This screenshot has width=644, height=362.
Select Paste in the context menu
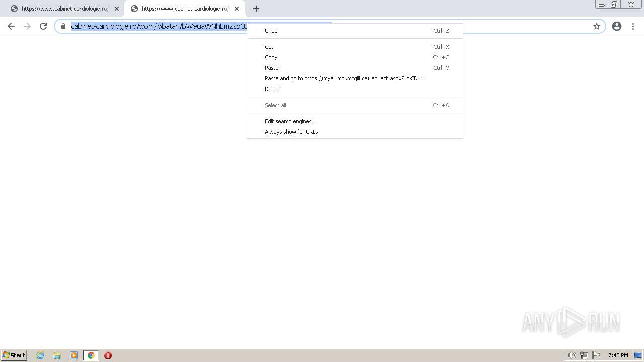pos(355,68)
